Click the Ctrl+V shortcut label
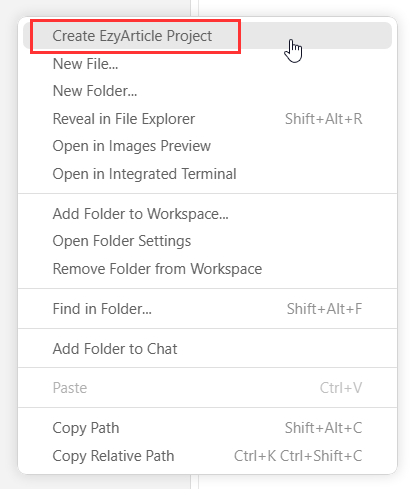 [x=341, y=388]
